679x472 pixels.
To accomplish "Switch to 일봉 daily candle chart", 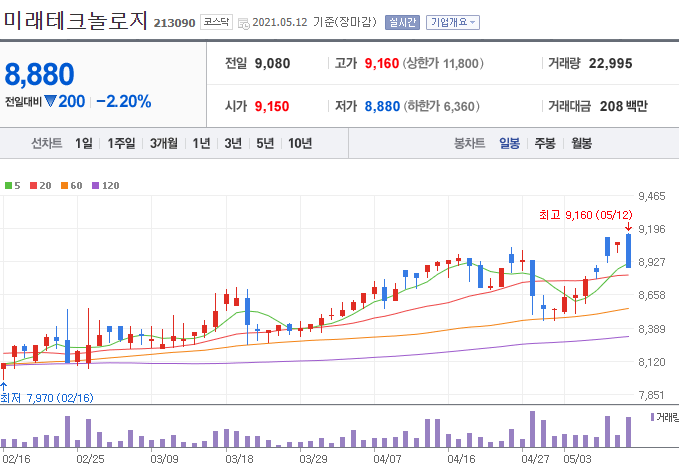I will pos(509,143).
